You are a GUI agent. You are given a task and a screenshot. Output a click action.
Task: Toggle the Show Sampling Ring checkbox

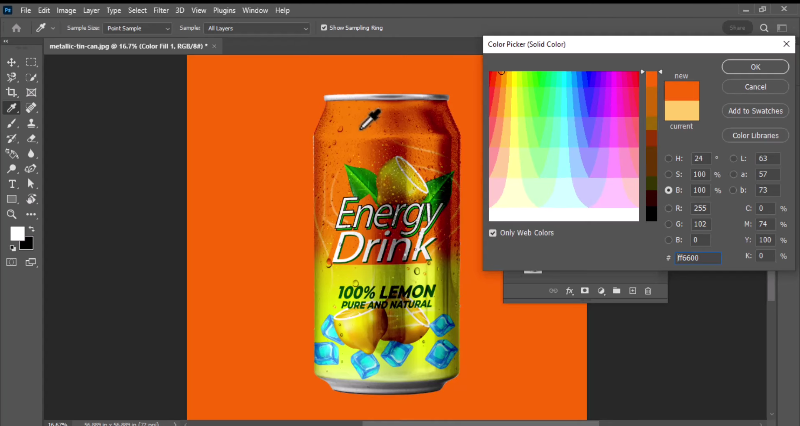pyautogui.click(x=324, y=28)
